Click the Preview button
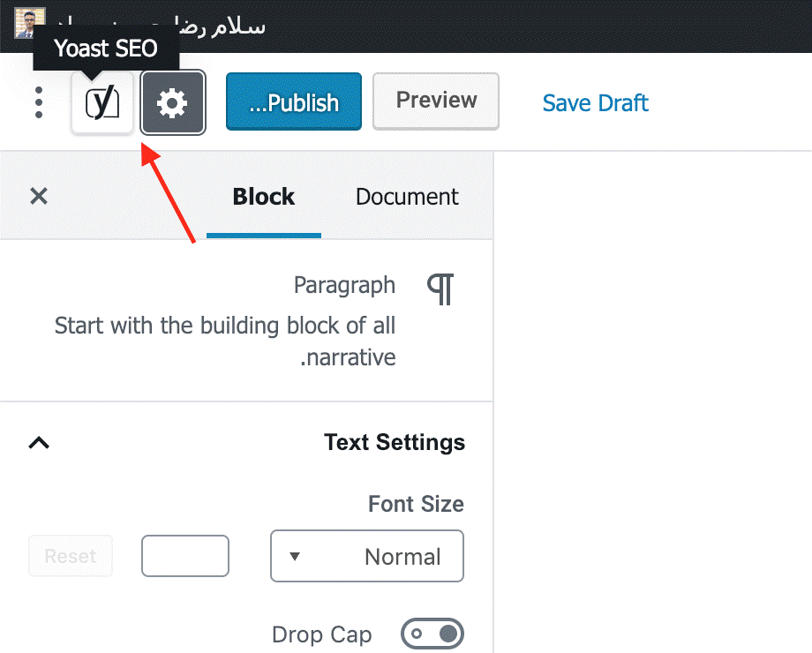This screenshot has height=653, width=812. [436, 101]
